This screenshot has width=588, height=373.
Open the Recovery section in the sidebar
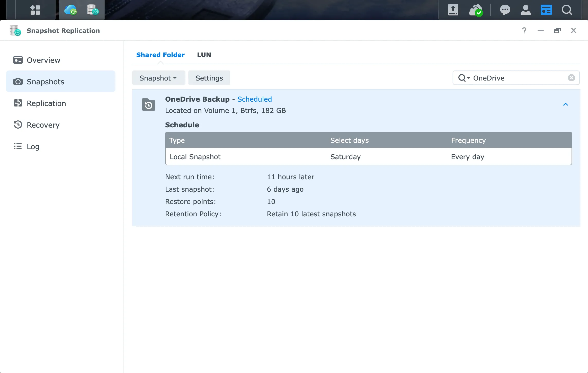[43, 125]
